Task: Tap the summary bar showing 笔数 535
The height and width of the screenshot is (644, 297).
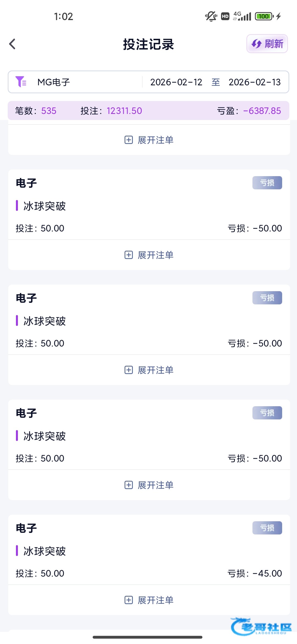Action: click(36, 111)
